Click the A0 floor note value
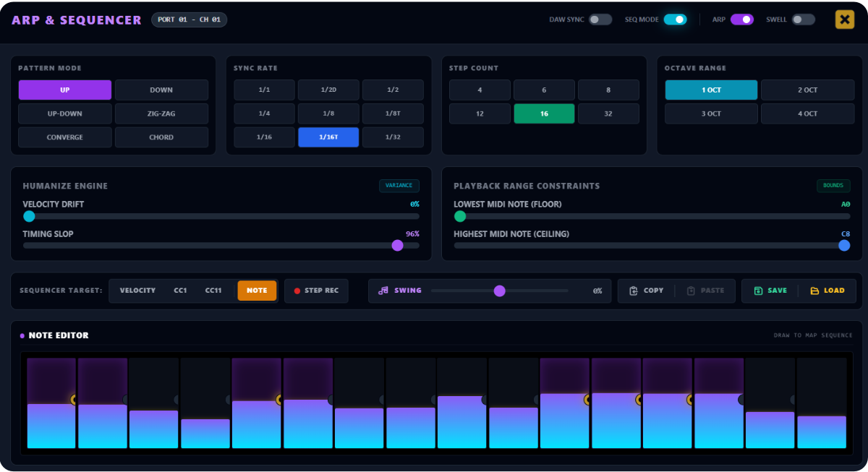This screenshot has height=472, width=868. [846, 205]
